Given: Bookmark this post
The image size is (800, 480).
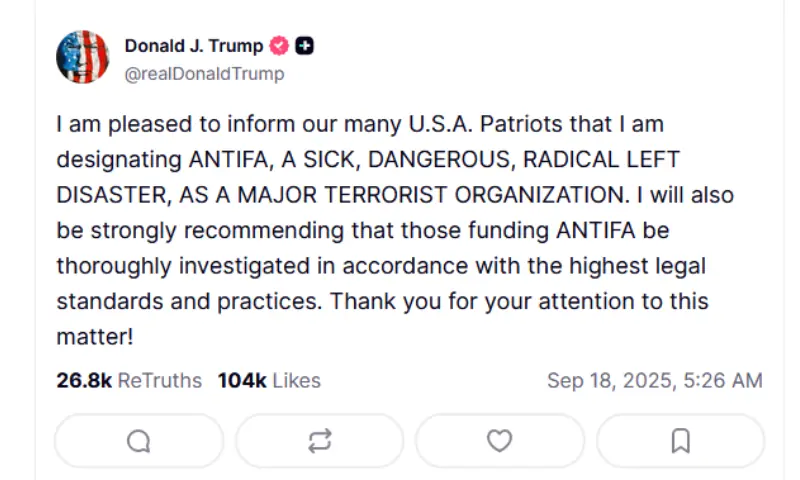Looking at the screenshot, I should coord(680,441).
